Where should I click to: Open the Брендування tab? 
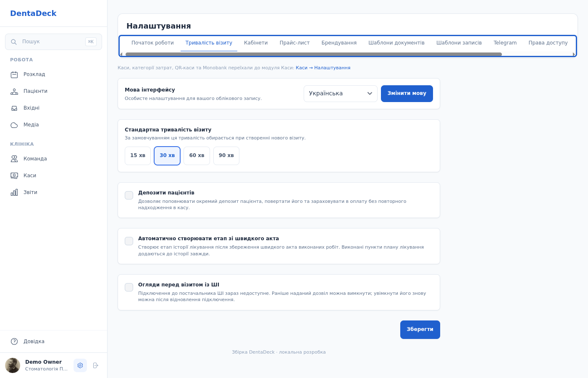click(339, 43)
